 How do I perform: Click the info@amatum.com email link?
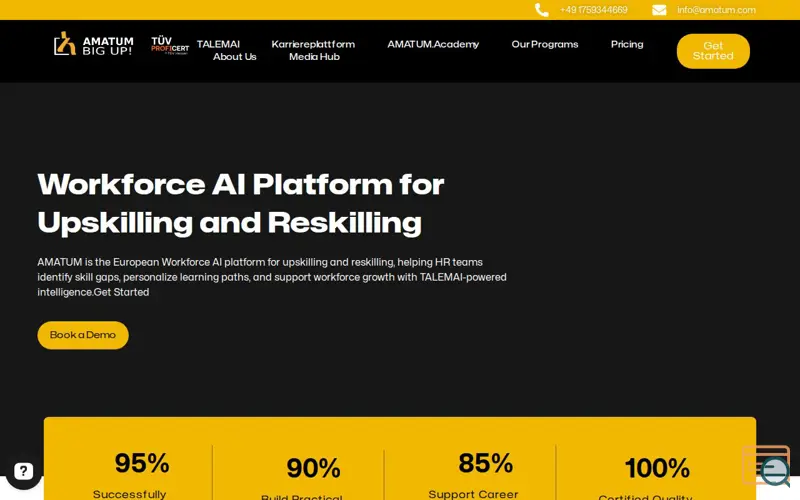coord(716,10)
